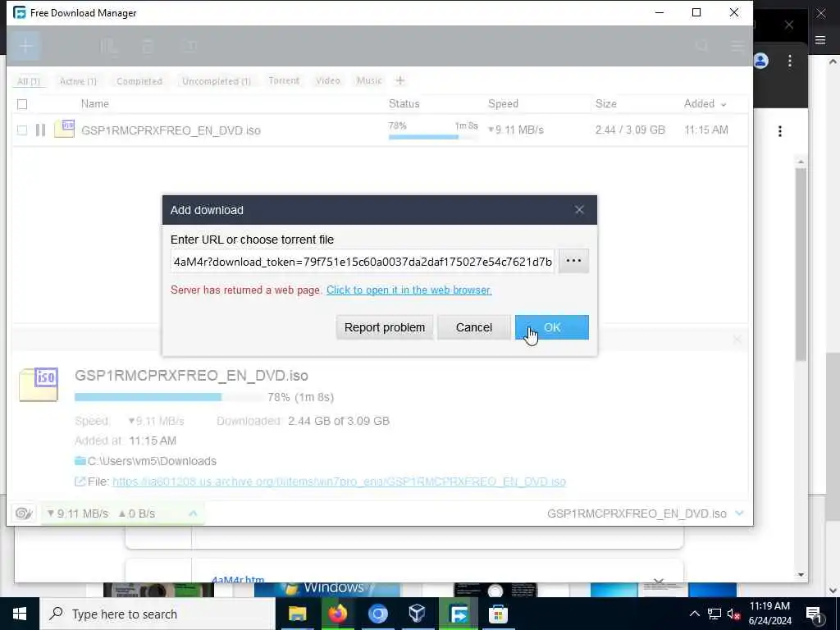Image resolution: width=840 pixels, height=630 pixels.
Task: Open hamburger menu of the background dark window
Action: pos(820,40)
